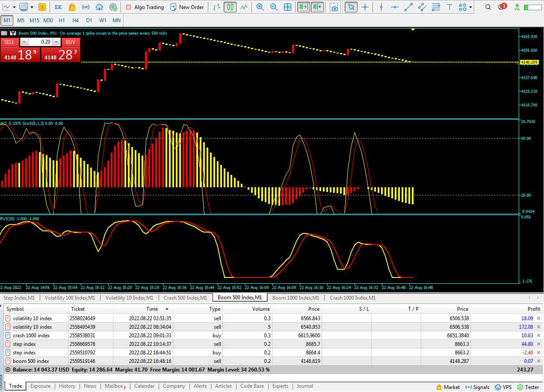Expand the balance row plus icon

[8, 369]
